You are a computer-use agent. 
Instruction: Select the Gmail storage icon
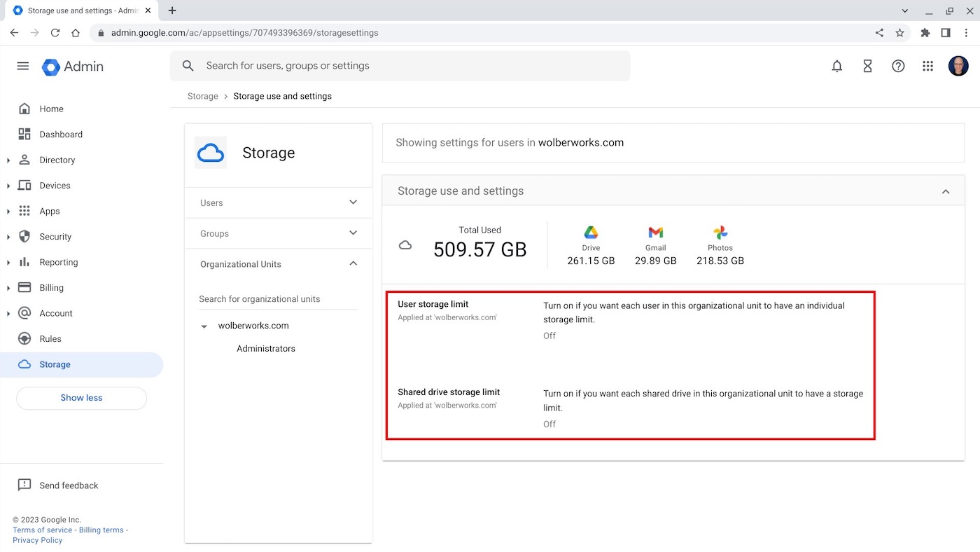click(x=655, y=233)
